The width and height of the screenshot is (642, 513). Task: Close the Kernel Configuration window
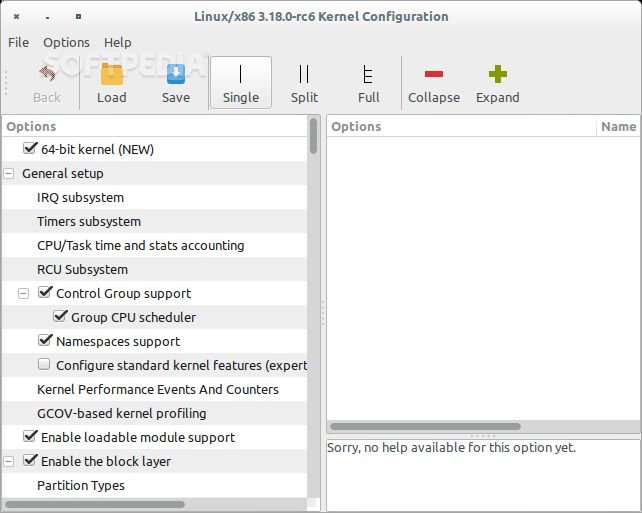[x=16, y=17]
